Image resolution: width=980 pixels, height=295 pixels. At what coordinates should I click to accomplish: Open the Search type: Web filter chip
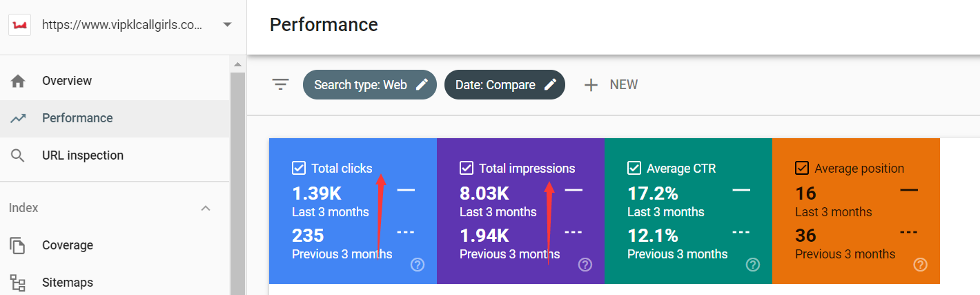370,85
